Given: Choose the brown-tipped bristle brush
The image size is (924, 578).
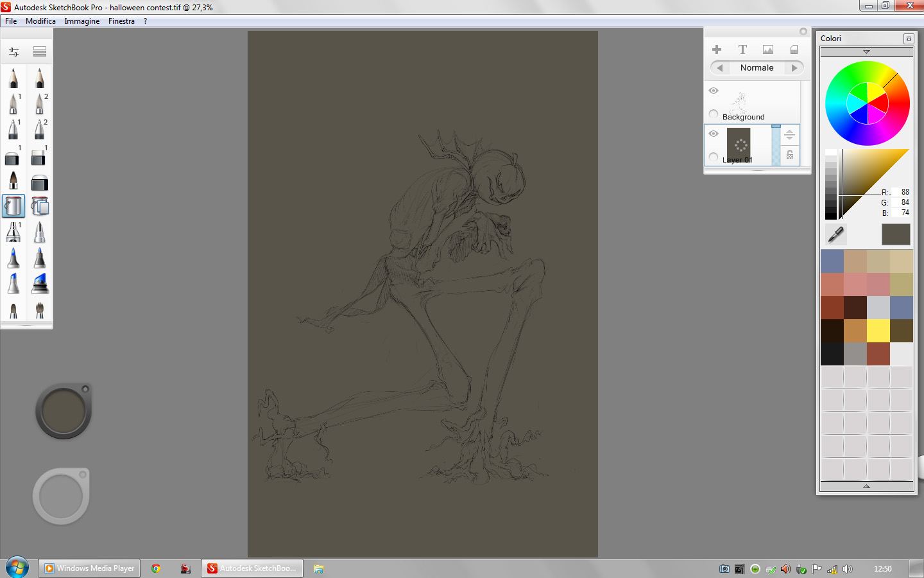Looking at the screenshot, I should click(x=13, y=180).
